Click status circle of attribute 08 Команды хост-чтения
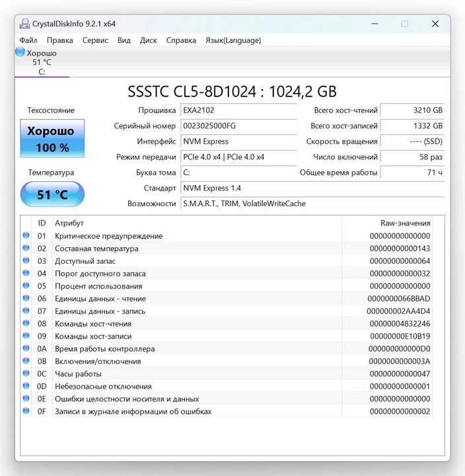465x476 pixels. coord(26,323)
